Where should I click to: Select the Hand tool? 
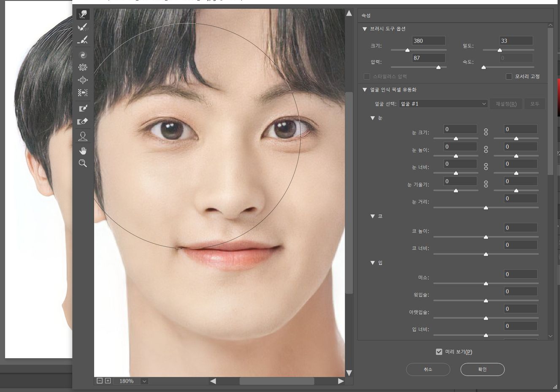(x=83, y=151)
